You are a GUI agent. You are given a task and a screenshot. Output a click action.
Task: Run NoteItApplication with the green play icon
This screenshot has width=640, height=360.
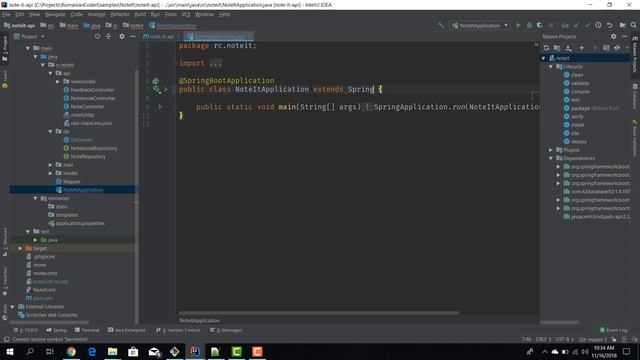[518, 25]
